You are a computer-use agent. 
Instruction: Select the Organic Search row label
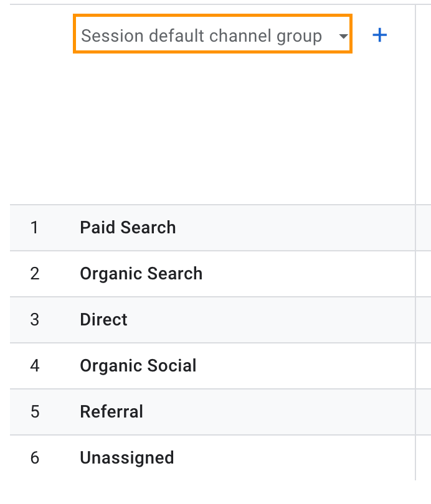pyautogui.click(x=141, y=274)
